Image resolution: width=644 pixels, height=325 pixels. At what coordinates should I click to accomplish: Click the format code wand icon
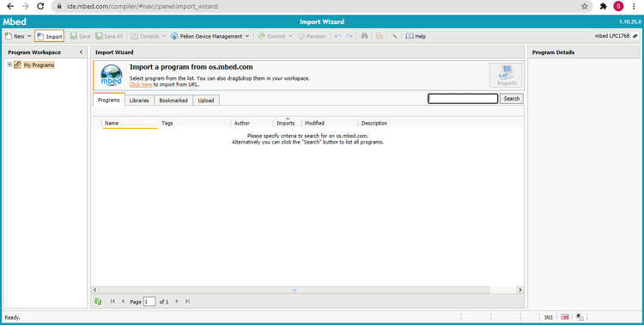tap(394, 36)
